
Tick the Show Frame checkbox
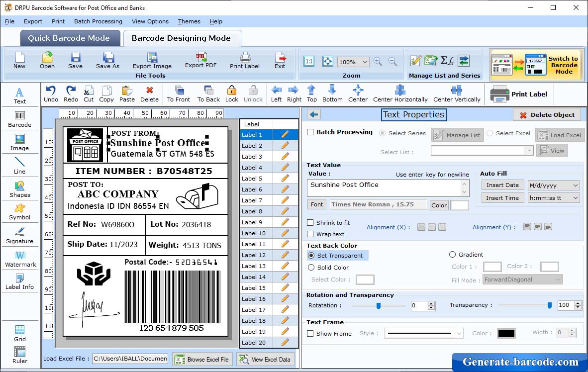click(x=310, y=333)
